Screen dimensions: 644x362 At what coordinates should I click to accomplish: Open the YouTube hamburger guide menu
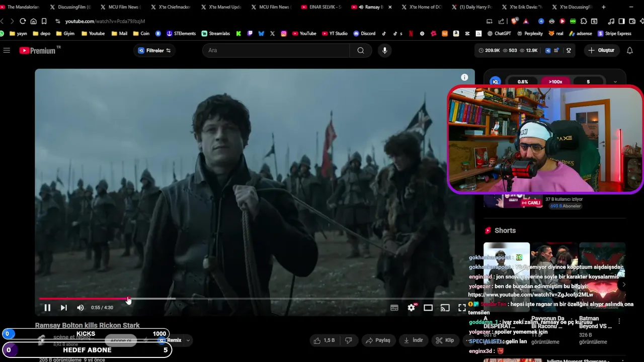(x=7, y=50)
